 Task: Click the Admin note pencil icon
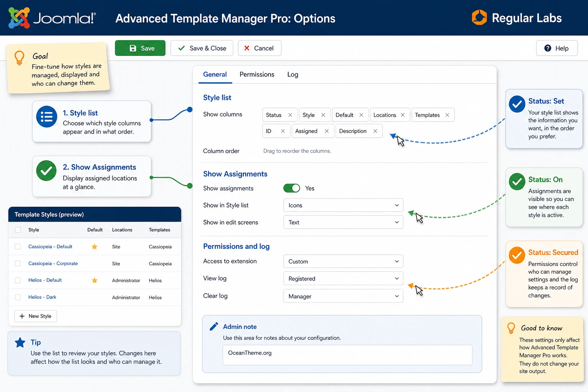[214, 326]
